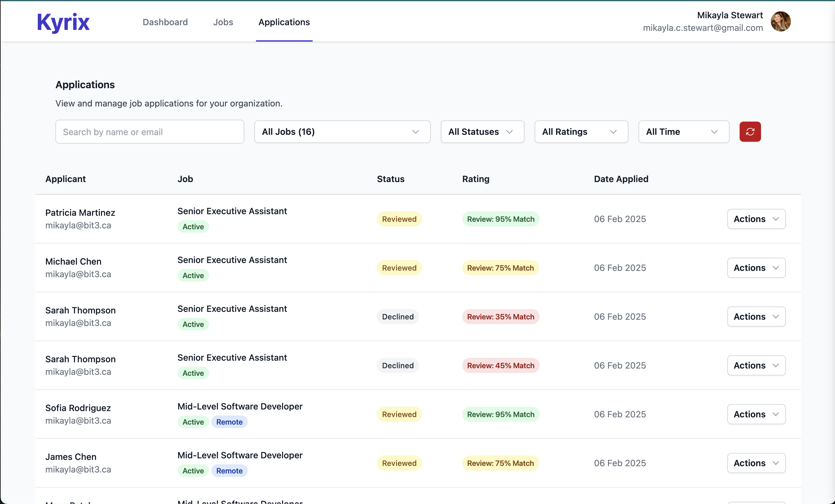This screenshot has width=835, height=504.
Task: Click the search by name or email field
Action: pyautogui.click(x=150, y=131)
